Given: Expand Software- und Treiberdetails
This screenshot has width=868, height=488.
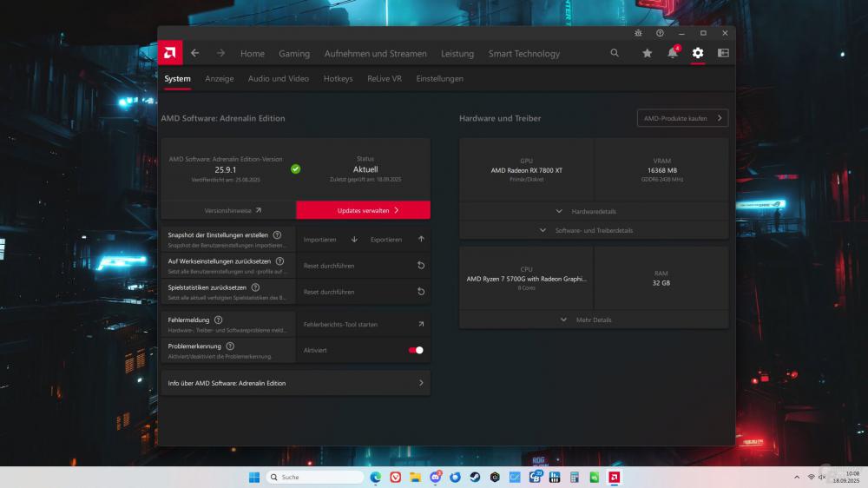Looking at the screenshot, I should tap(594, 230).
